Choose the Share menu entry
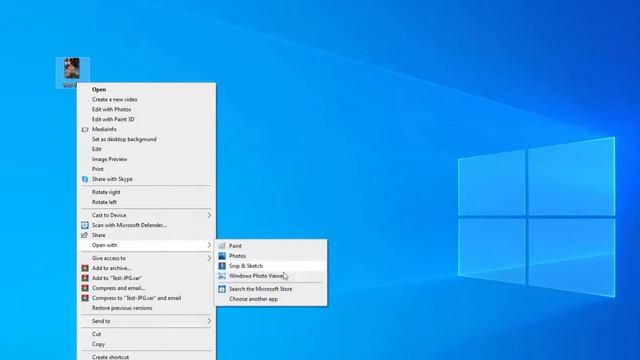 (146, 235)
